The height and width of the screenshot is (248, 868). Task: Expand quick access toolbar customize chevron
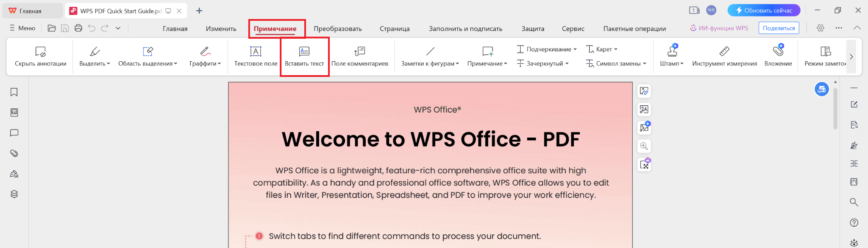118,28
